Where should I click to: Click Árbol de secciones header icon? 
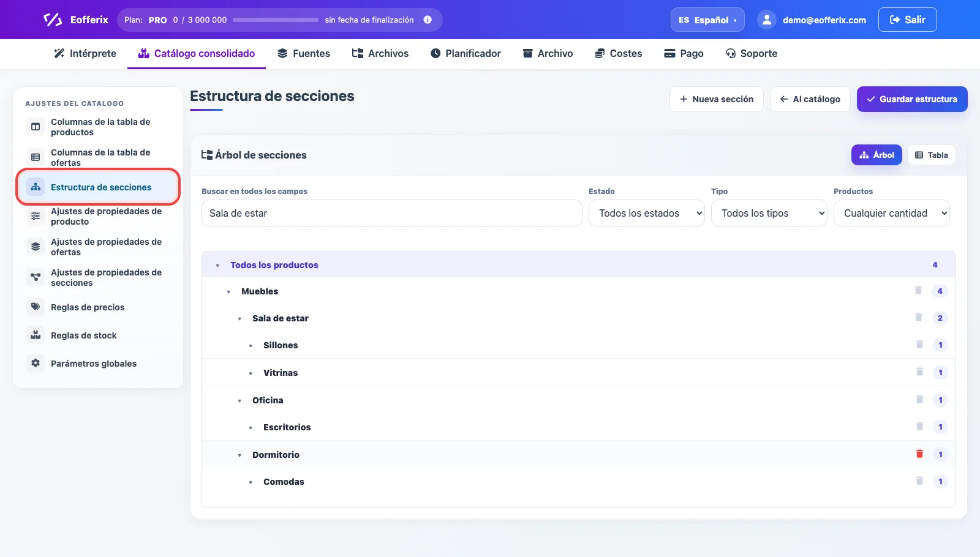pyautogui.click(x=207, y=155)
